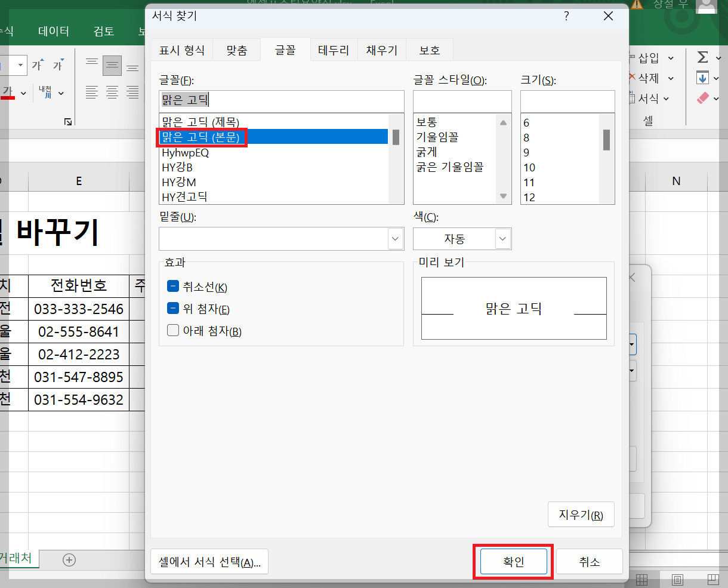Select the AutoSum Σ icon

(x=704, y=57)
